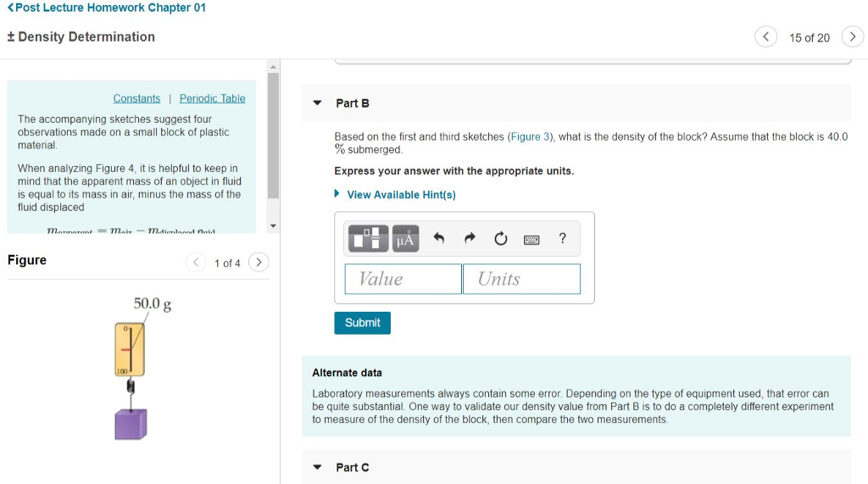Click scroll-down arrow of problem text panel
This screenshot has width=868, height=484.
273,226
